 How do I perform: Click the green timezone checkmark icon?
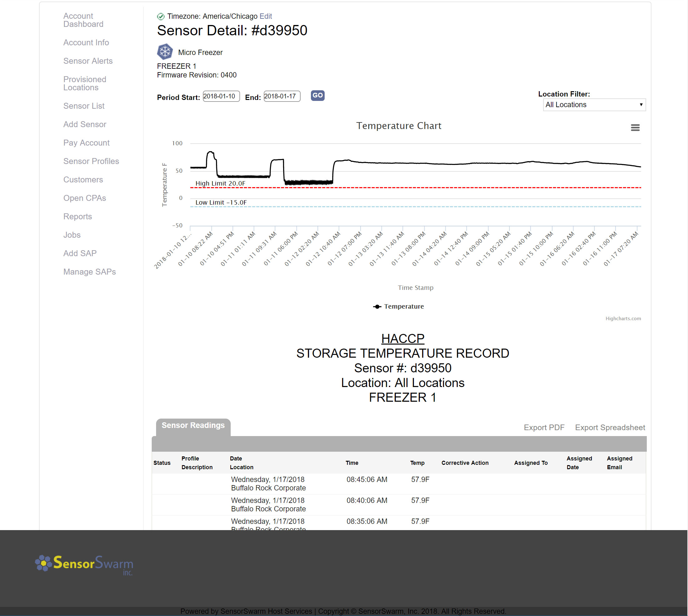pos(161,16)
